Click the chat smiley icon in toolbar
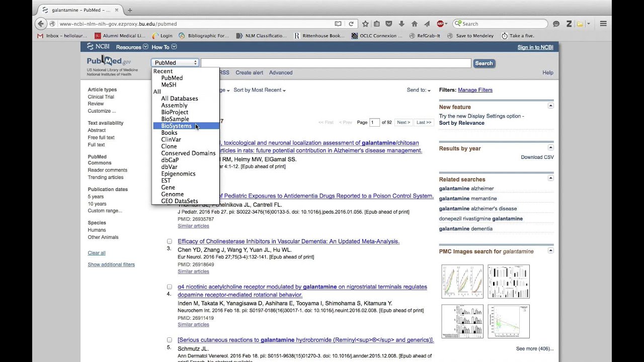The height and width of the screenshot is (362, 644). pos(556,24)
